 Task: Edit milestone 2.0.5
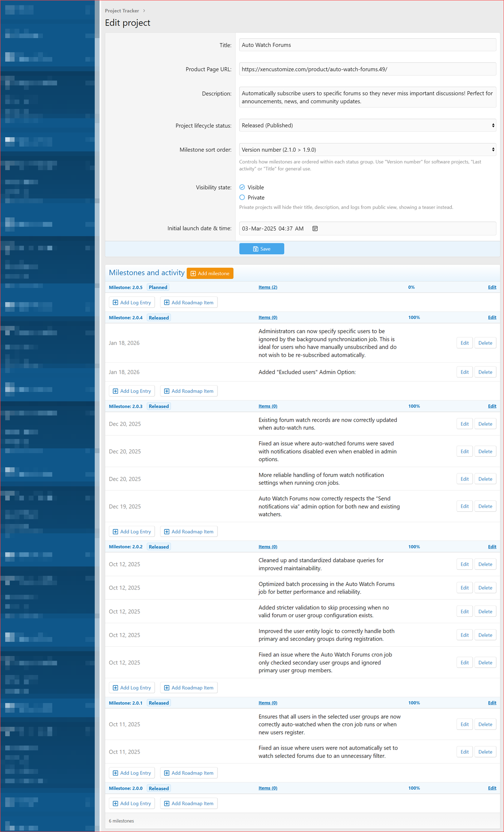[492, 287]
